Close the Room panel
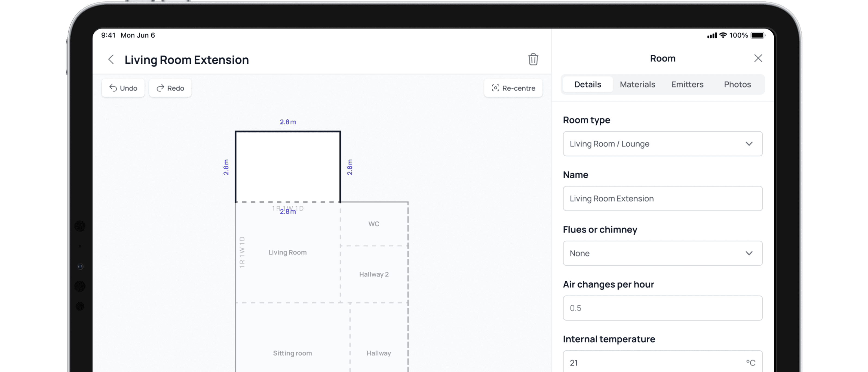 (x=758, y=58)
